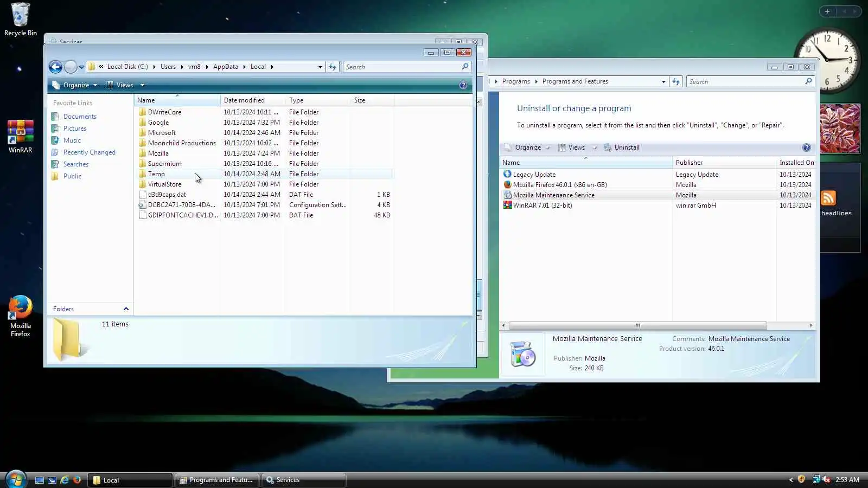Open Explorer help in Local window
868x488 pixels.
point(463,85)
